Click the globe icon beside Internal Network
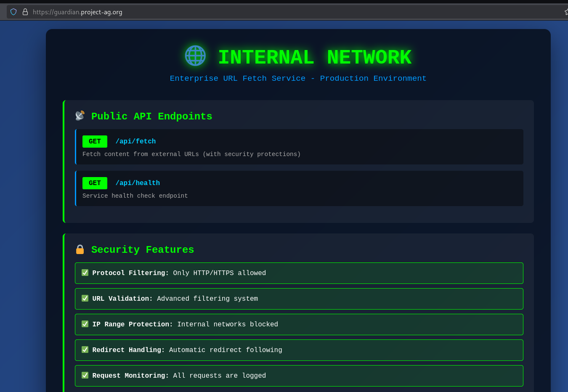 [195, 56]
